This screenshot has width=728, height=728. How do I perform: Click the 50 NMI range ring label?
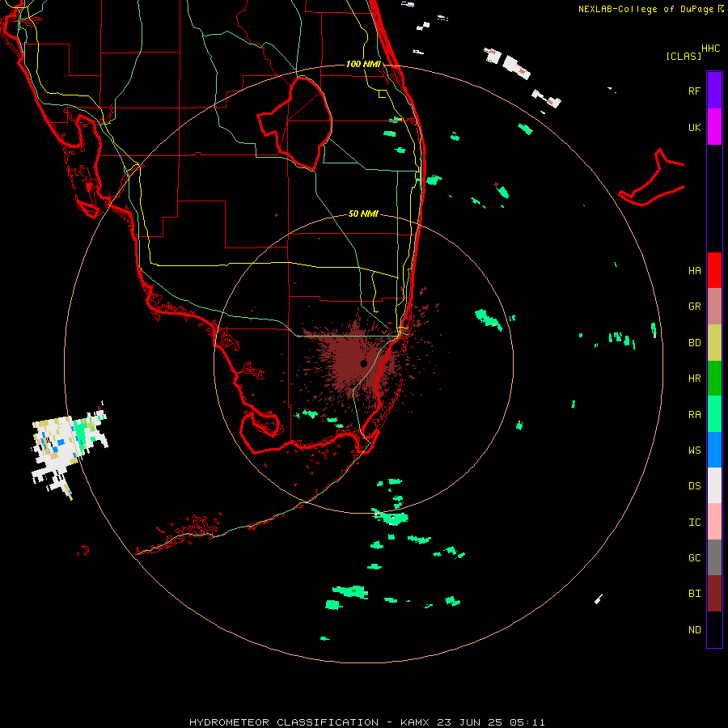[x=363, y=214]
